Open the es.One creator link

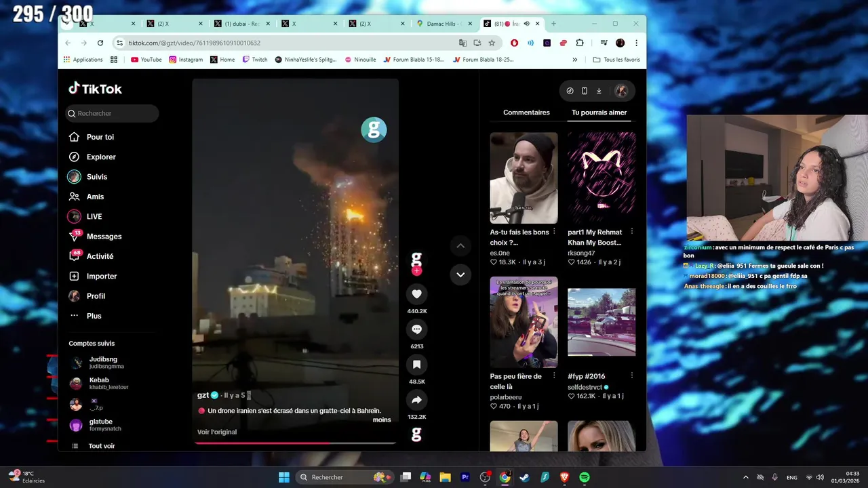coord(500,253)
